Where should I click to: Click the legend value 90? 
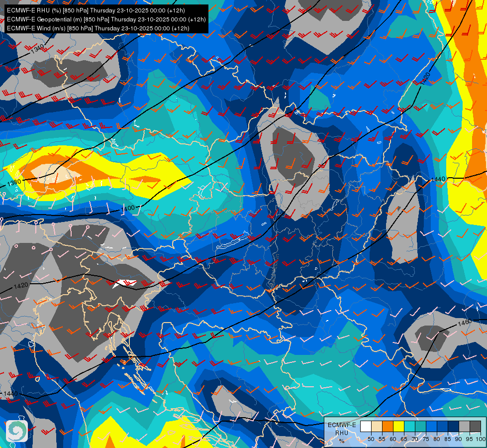click(x=459, y=439)
